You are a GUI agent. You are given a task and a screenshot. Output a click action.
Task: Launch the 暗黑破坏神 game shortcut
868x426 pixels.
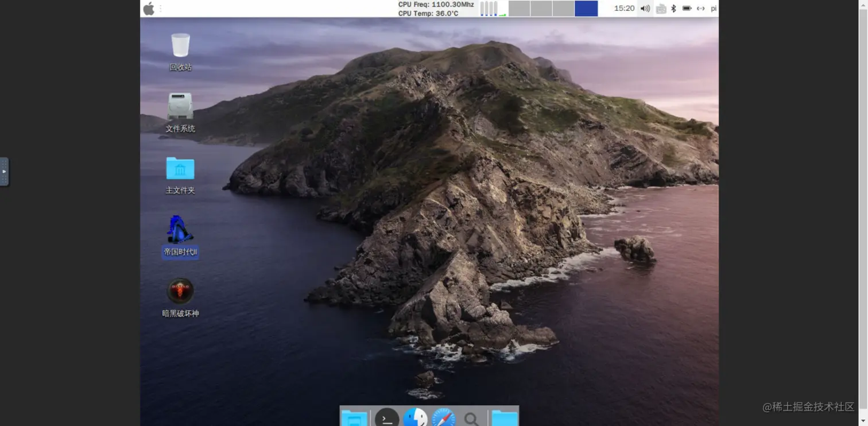pos(180,291)
